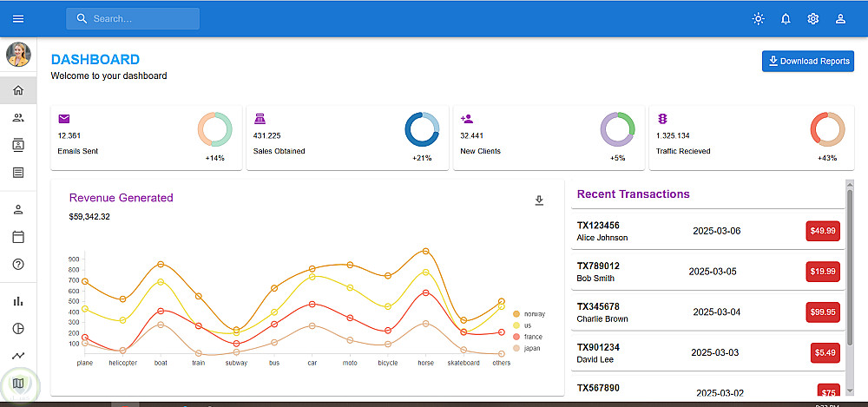Click the $49.99 amount on Alice Johnson's transaction
The height and width of the screenshot is (407, 868).
(823, 231)
